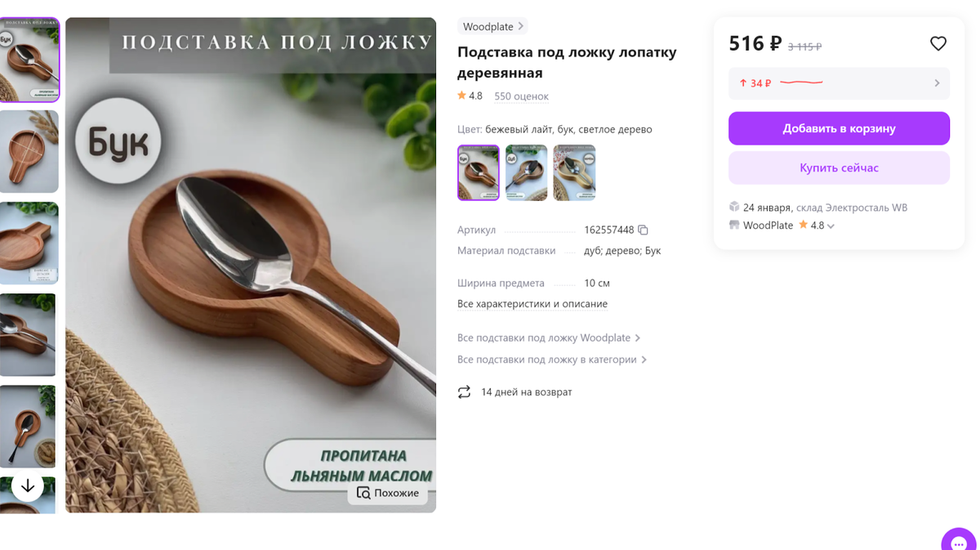This screenshot has height=550, width=980.
Task: Click the delivery box icon near 24 января
Action: click(733, 207)
